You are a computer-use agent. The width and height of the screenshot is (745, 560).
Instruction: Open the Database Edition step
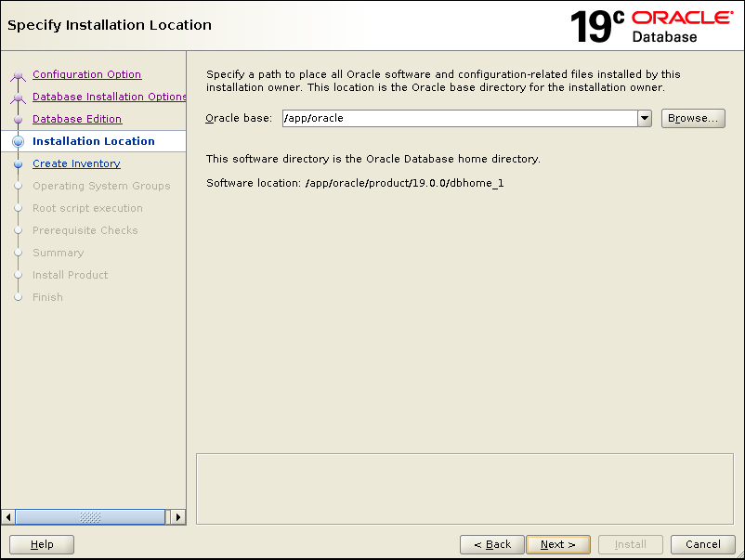click(77, 119)
